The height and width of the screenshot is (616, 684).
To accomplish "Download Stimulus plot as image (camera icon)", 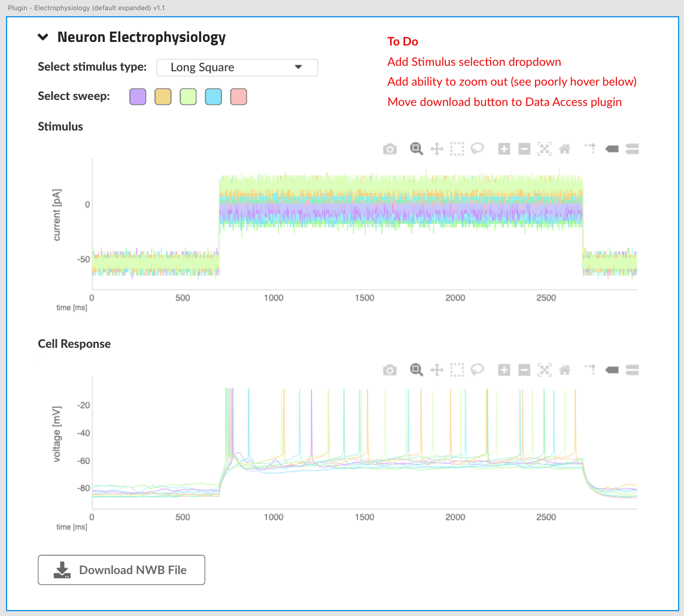I will pyautogui.click(x=390, y=149).
